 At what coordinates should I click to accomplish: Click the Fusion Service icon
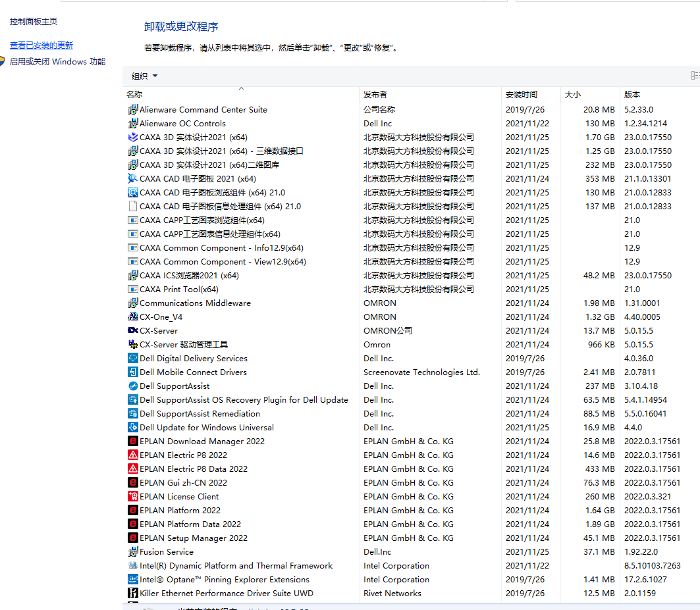coord(132,552)
